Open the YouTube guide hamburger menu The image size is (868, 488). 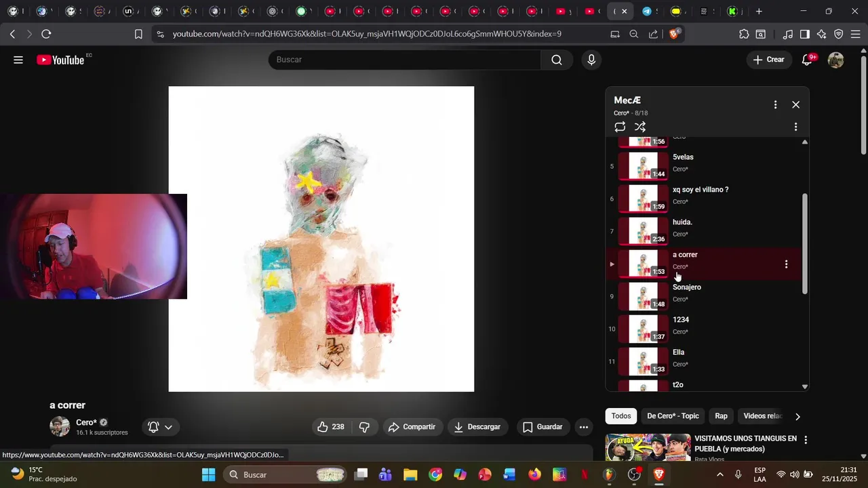(x=18, y=60)
